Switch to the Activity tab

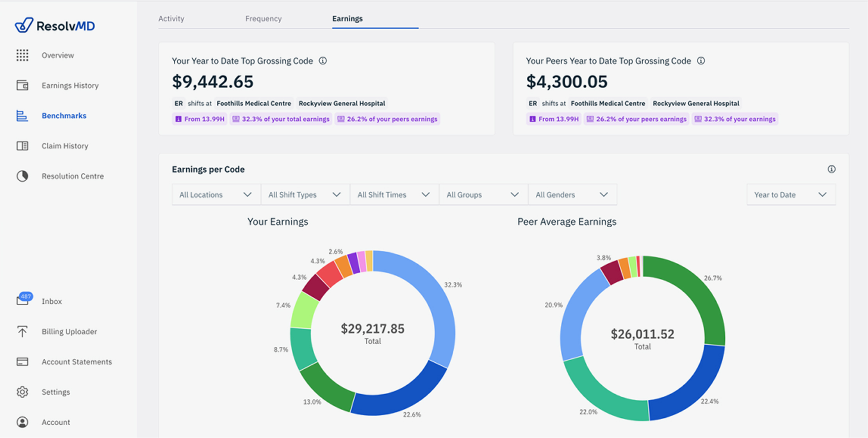pyautogui.click(x=171, y=18)
